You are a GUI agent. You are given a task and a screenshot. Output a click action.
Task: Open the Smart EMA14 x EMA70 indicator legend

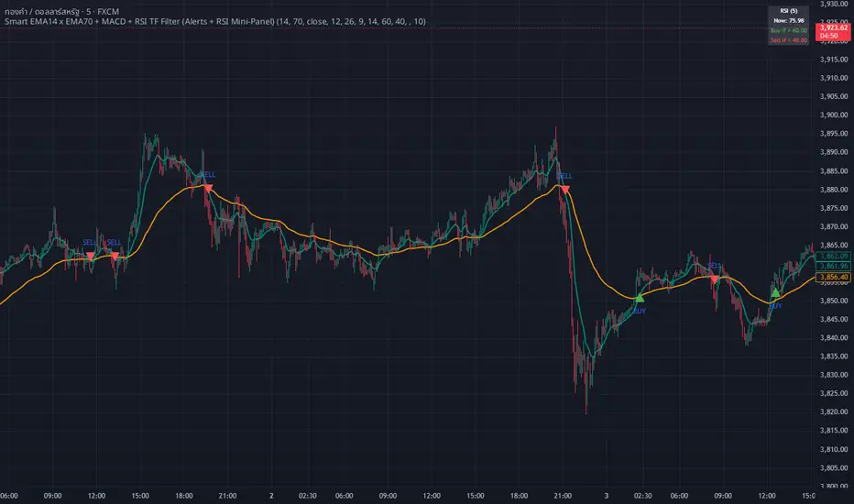(215, 22)
